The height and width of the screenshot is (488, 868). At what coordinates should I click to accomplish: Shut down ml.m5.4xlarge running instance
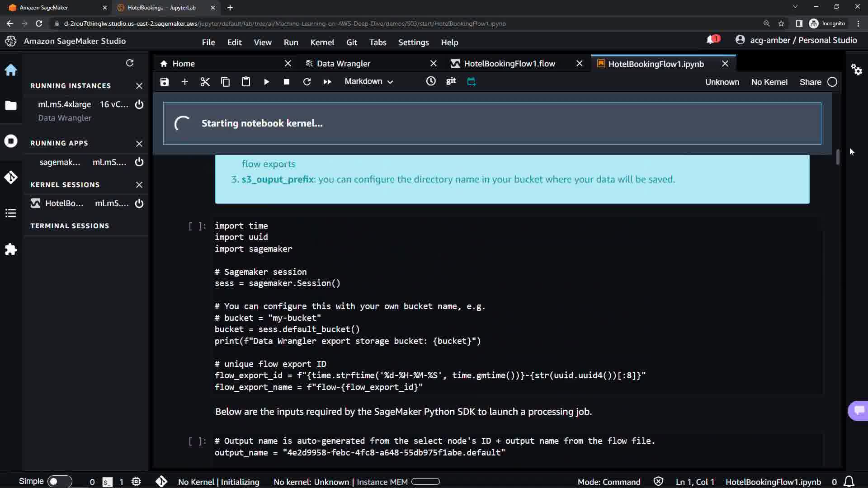pos(139,104)
